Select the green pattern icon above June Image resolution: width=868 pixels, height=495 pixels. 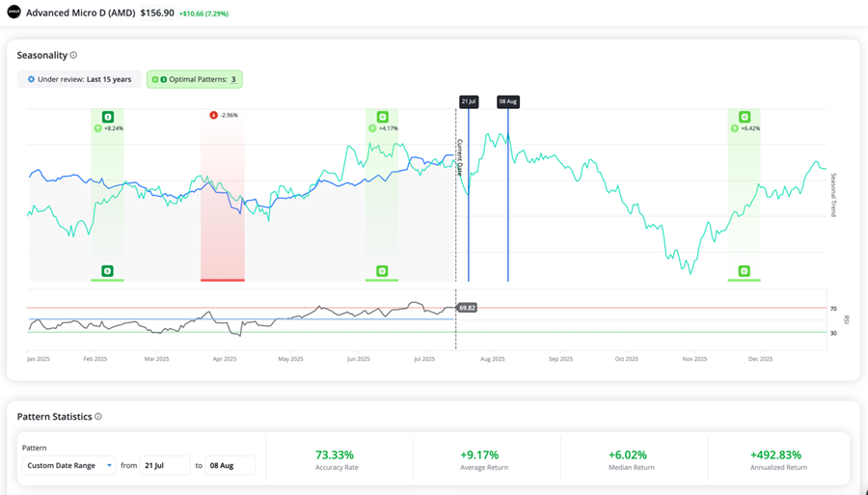(382, 116)
